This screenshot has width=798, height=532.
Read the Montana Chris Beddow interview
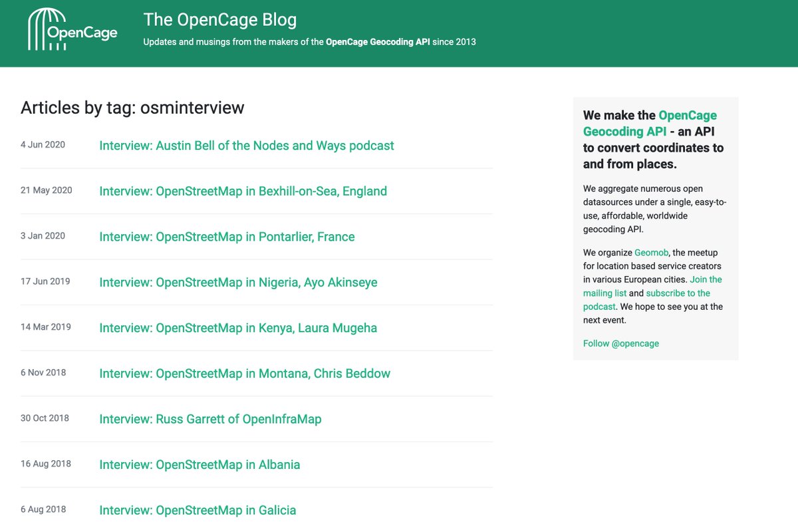tap(244, 373)
